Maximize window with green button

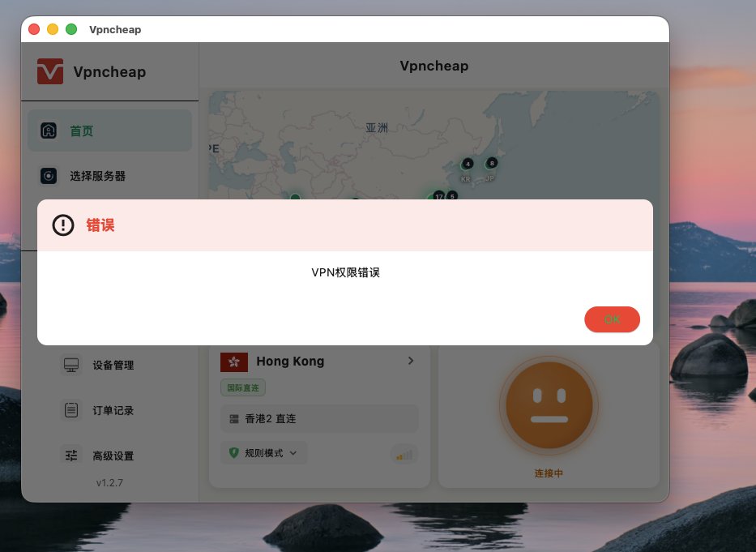click(71, 29)
